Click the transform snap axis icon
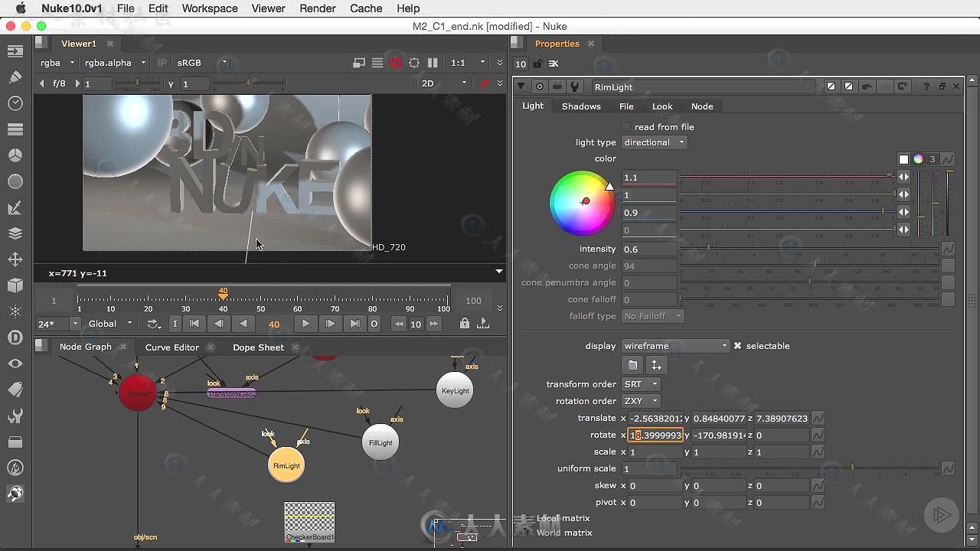 656,366
